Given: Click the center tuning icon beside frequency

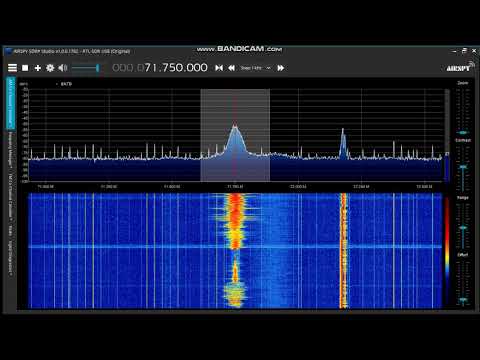Looking at the screenshot, I should 219,68.
